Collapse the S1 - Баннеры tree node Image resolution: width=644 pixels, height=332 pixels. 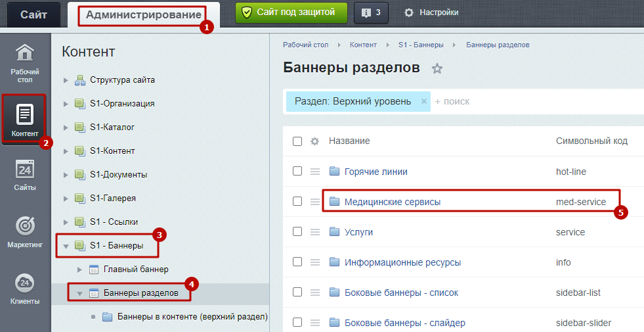pyautogui.click(x=66, y=246)
